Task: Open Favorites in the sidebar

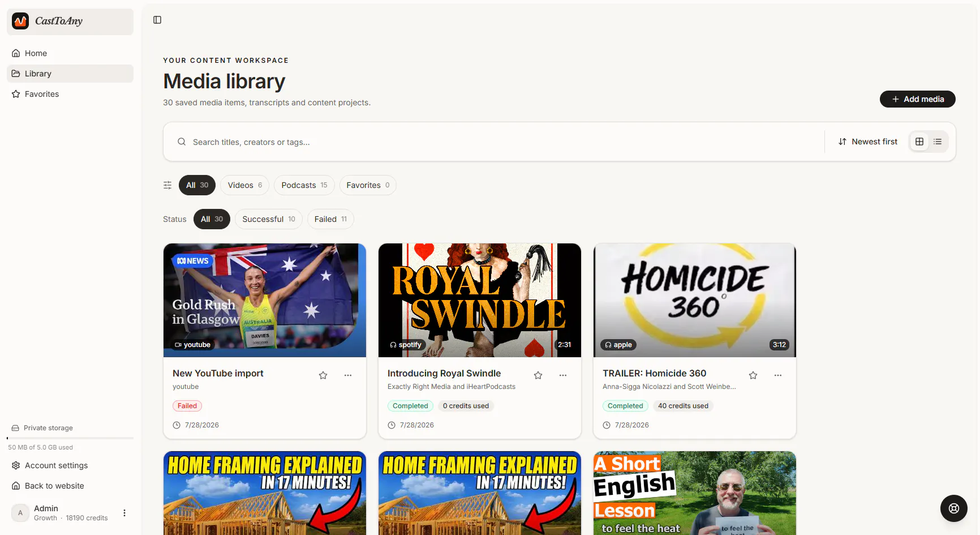Action: tap(70, 94)
